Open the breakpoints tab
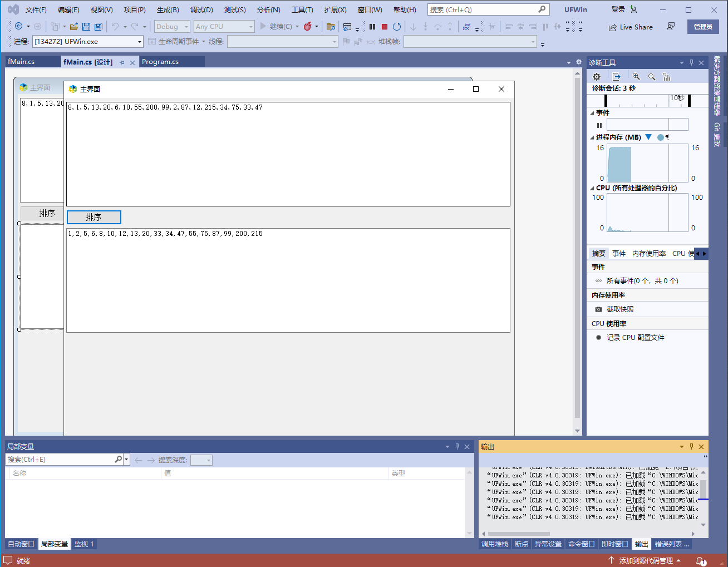Image resolution: width=728 pixels, height=567 pixels. pos(522,544)
